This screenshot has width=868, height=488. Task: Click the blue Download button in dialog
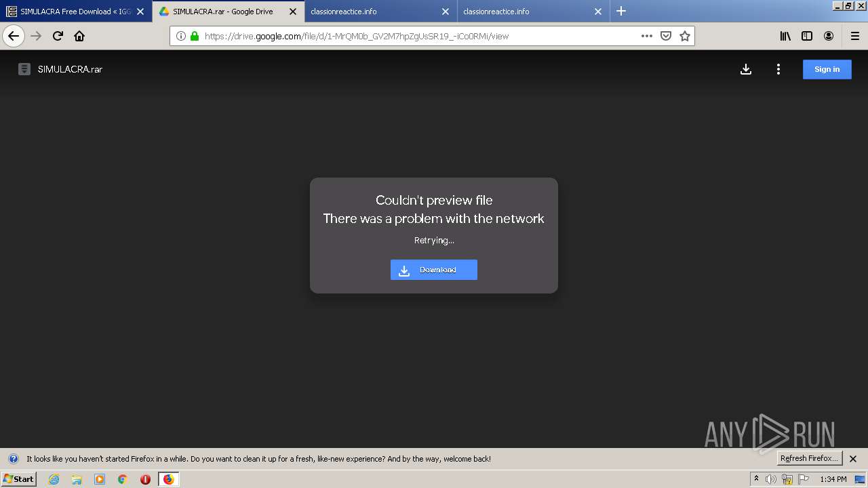434,270
